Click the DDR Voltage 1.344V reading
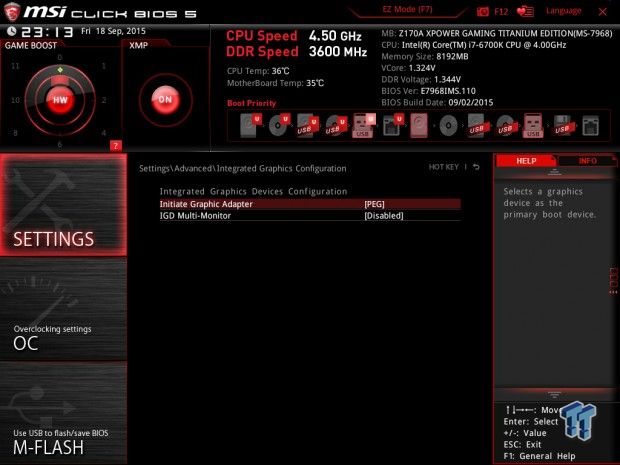Viewport: 620px width, 465px height. 421,79
